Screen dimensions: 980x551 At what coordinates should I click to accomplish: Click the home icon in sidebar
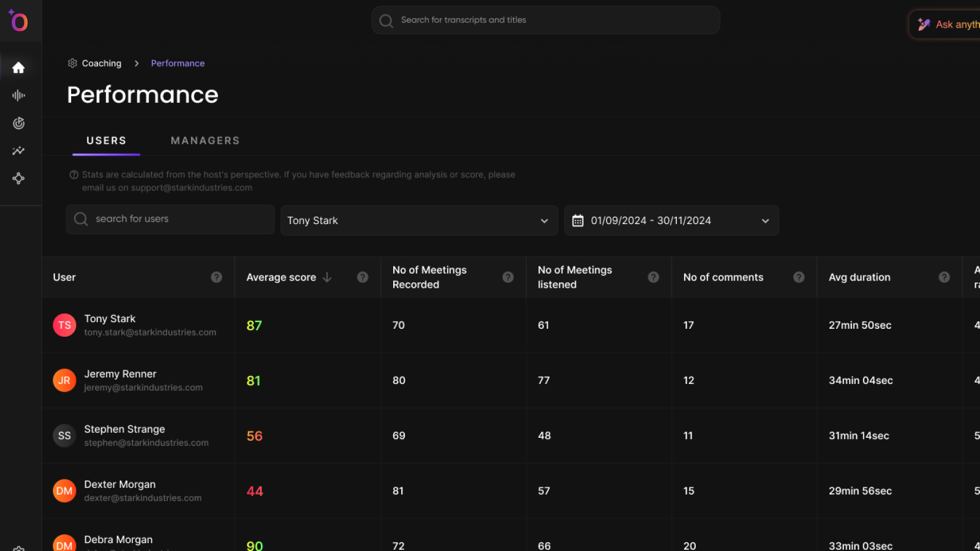pos(18,68)
